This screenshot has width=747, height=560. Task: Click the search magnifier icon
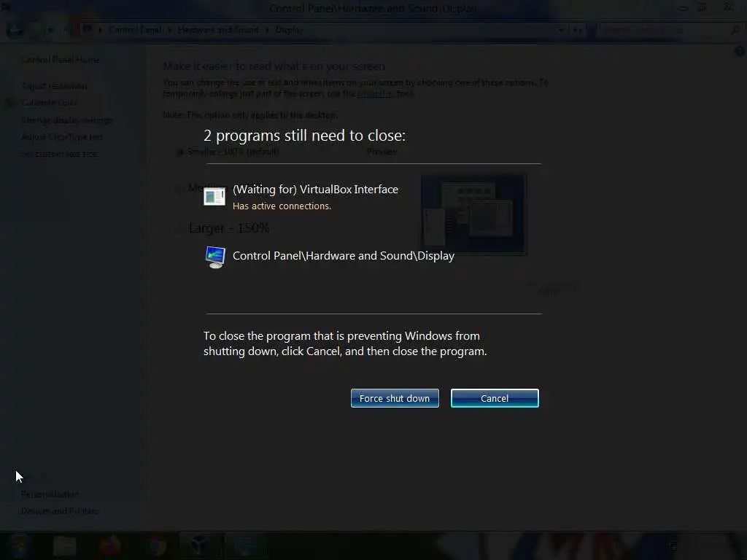coord(735,31)
